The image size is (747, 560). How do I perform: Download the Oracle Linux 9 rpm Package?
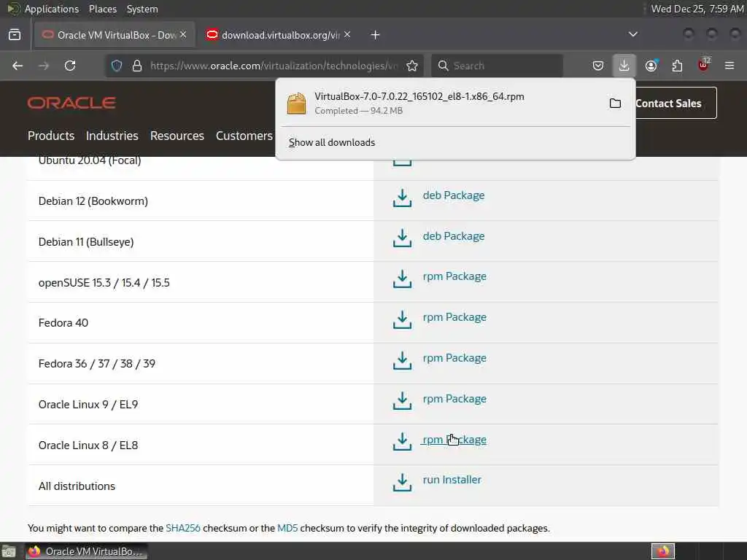click(454, 399)
